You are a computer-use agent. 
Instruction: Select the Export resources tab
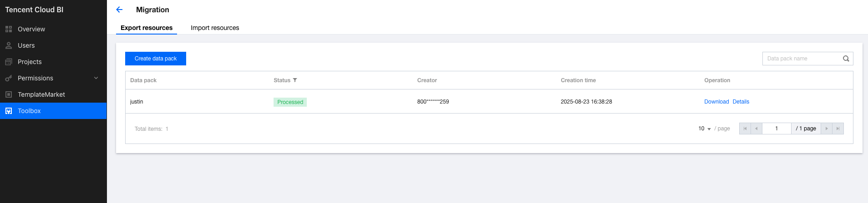(147, 28)
